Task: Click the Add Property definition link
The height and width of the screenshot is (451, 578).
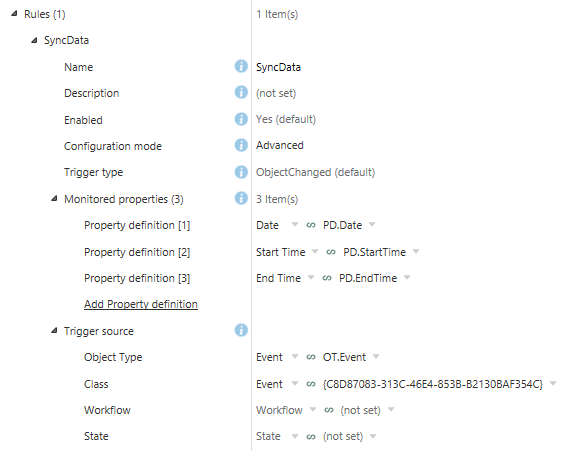Action: 141,304
